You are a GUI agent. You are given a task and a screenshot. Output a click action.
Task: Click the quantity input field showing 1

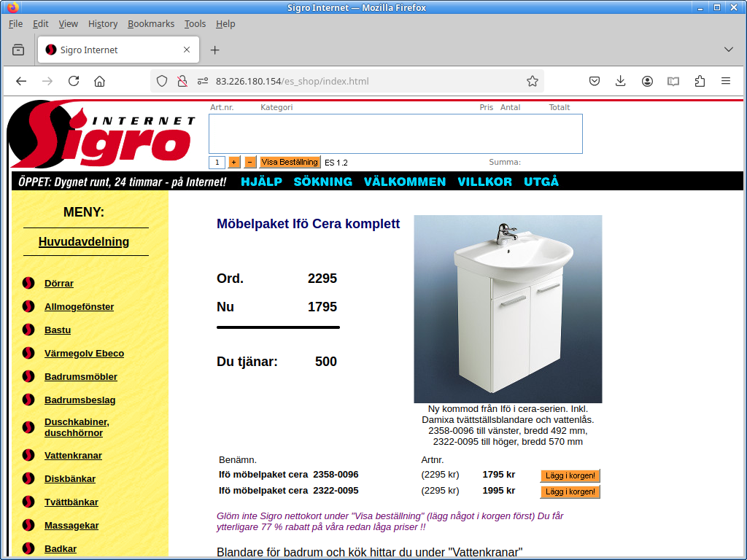217,163
